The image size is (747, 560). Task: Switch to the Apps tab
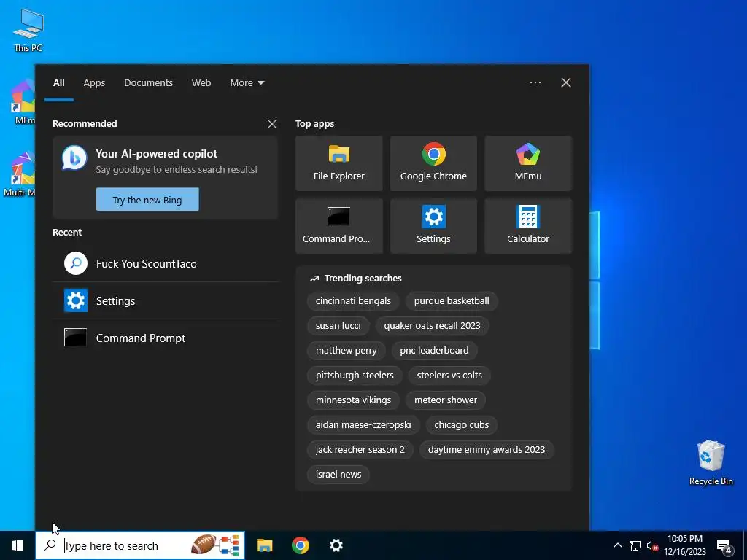click(94, 83)
